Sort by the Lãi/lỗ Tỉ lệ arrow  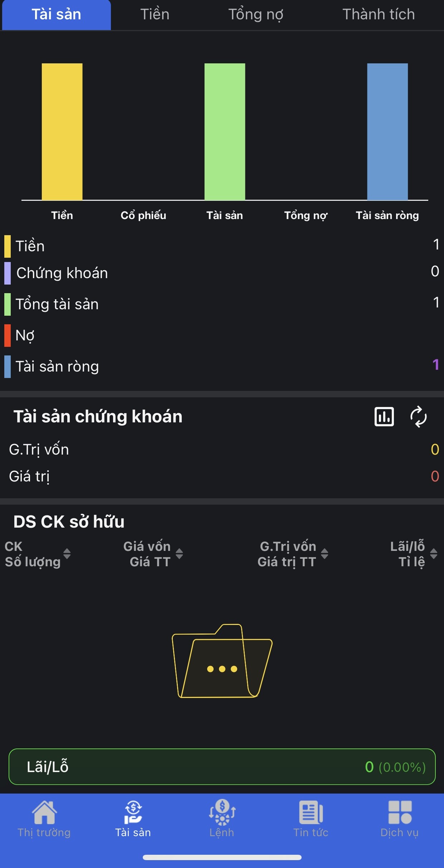pyautogui.click(x=434, y=554)
